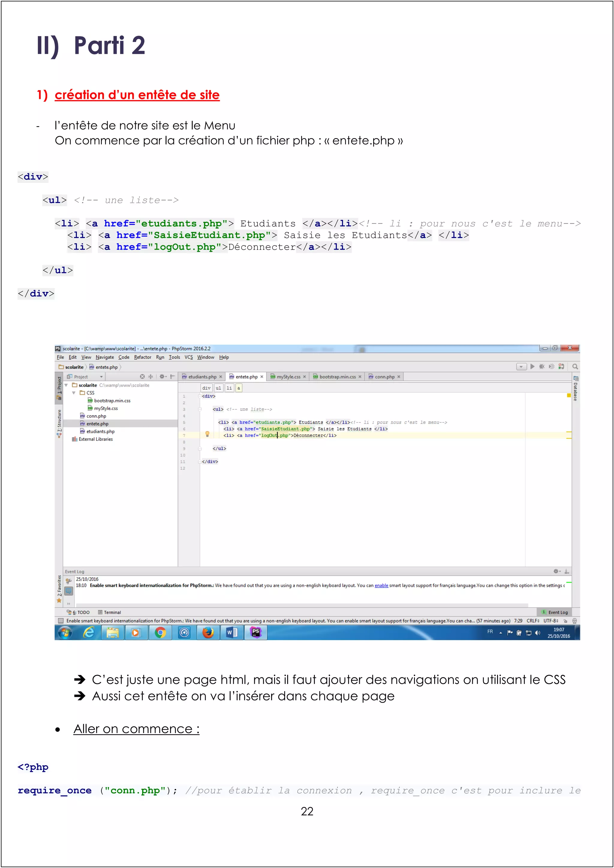Open the Refactor menu

click(142, 357)
